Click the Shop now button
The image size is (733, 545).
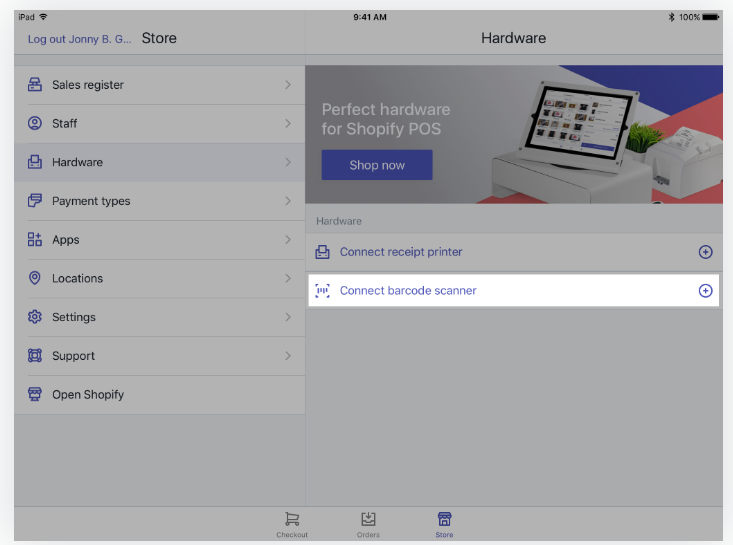pos(377,165)
